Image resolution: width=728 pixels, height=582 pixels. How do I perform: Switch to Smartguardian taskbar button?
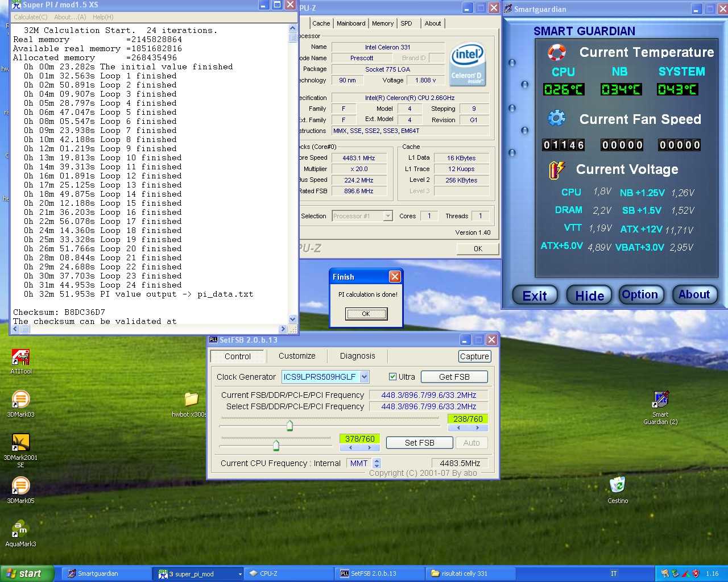(105, 573)
